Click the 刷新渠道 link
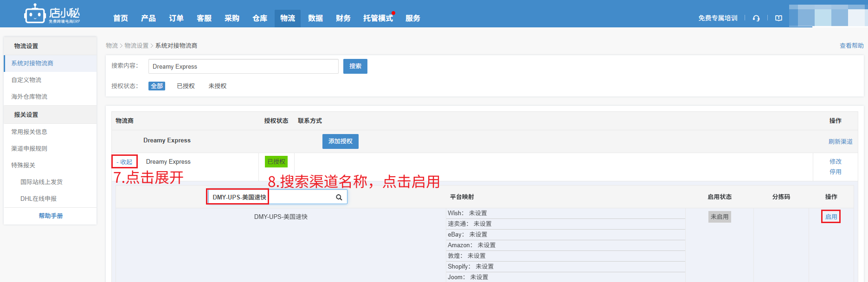The width and height of the screenshot is (868, 282). coord(841,141)
